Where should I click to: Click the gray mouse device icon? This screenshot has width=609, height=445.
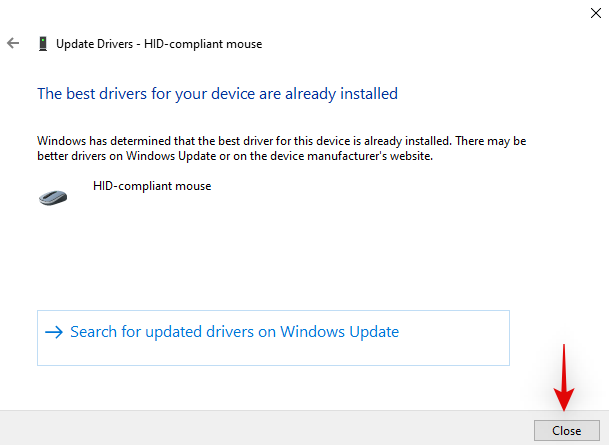53,196
